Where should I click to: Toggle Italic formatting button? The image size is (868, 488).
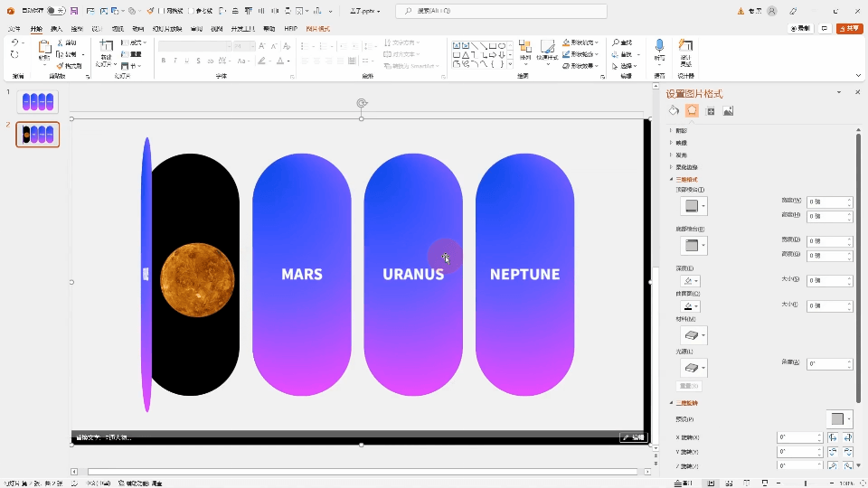[175, 61]
